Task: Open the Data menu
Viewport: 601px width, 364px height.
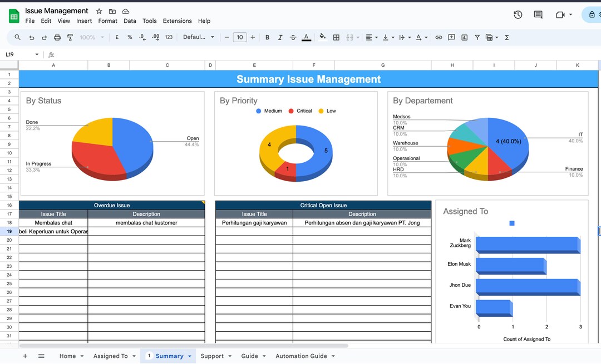Action: pos(130,21)
